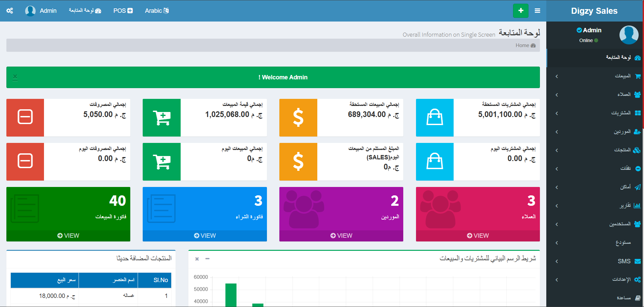Viewport: 644px width, 307px height.
Task: Toggle the sidebar with hamburger icon
Action: 537,11
